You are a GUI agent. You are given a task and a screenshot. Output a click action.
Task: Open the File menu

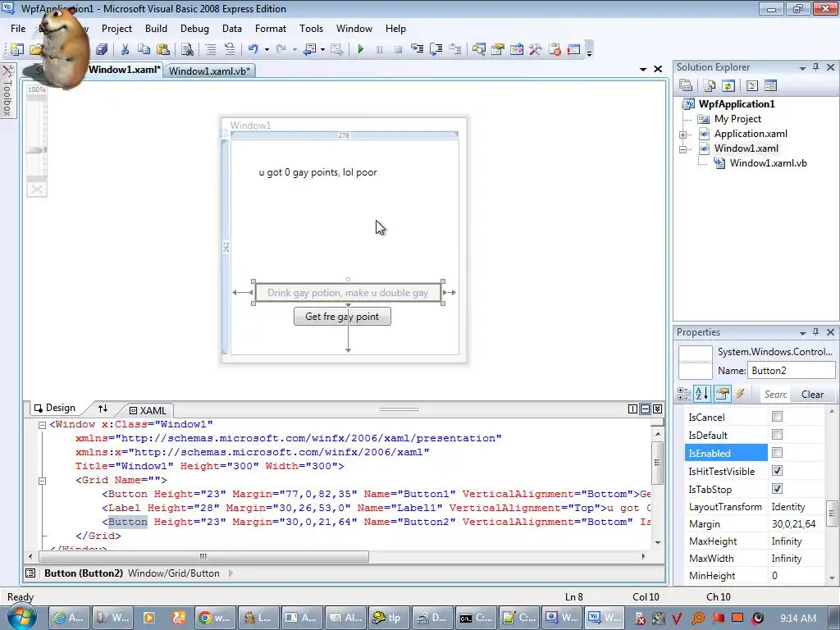(x=18, y=29)
